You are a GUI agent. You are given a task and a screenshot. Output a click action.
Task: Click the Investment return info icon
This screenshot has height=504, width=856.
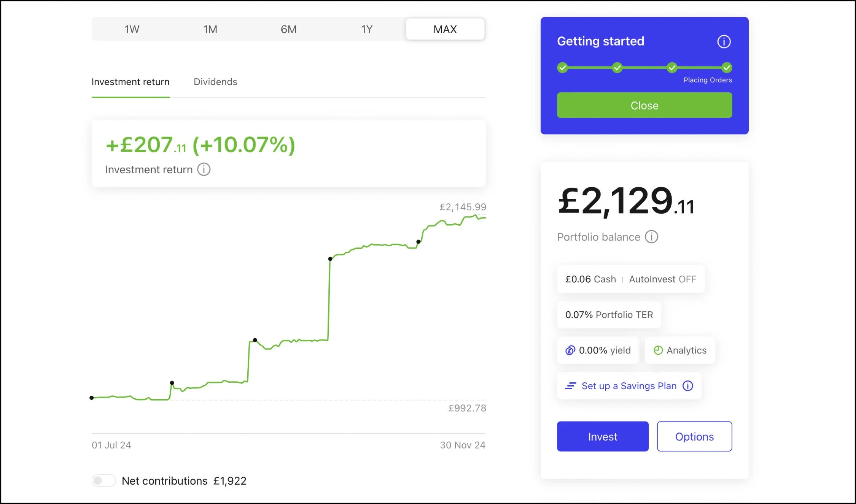204,170
